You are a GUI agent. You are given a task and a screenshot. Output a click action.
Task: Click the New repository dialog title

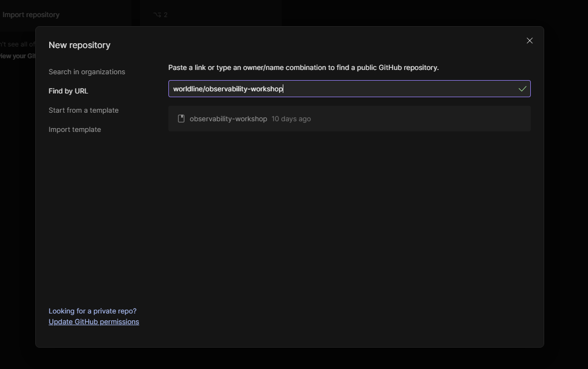click(80, 45)
